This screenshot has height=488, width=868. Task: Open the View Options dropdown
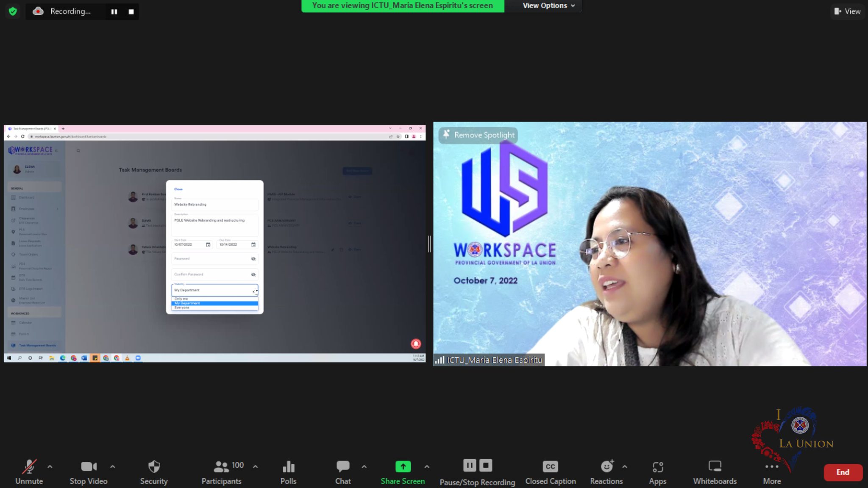point(548,6)
